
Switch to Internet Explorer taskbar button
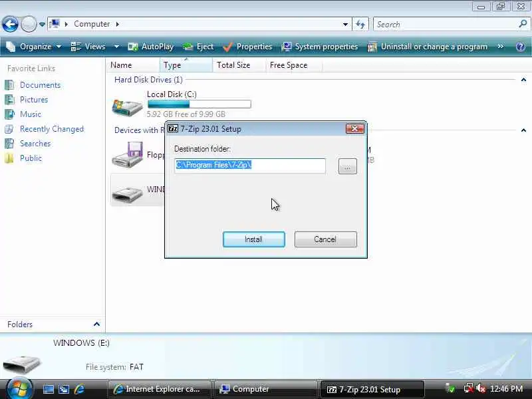pyautogui.click(x=159, y=389)
